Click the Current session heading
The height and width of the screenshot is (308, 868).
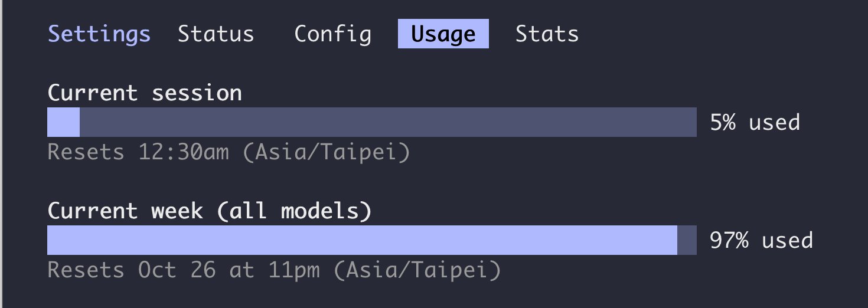point(145,93)
